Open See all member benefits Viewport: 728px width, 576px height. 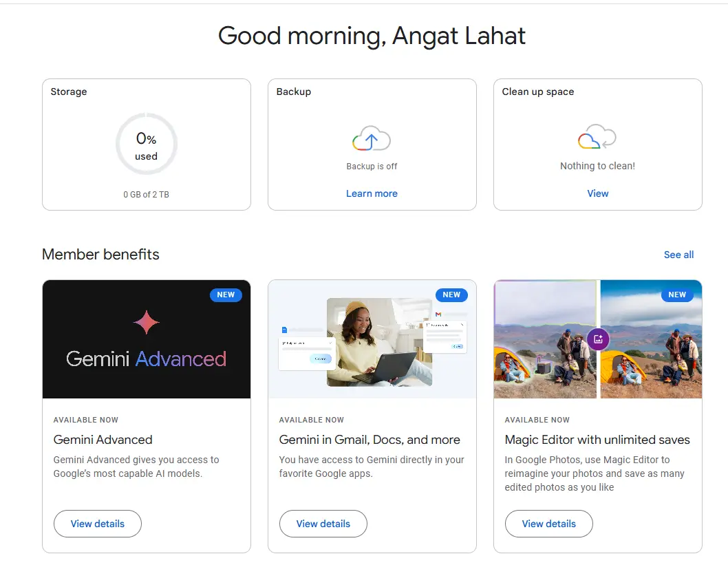tap(678, 255)
